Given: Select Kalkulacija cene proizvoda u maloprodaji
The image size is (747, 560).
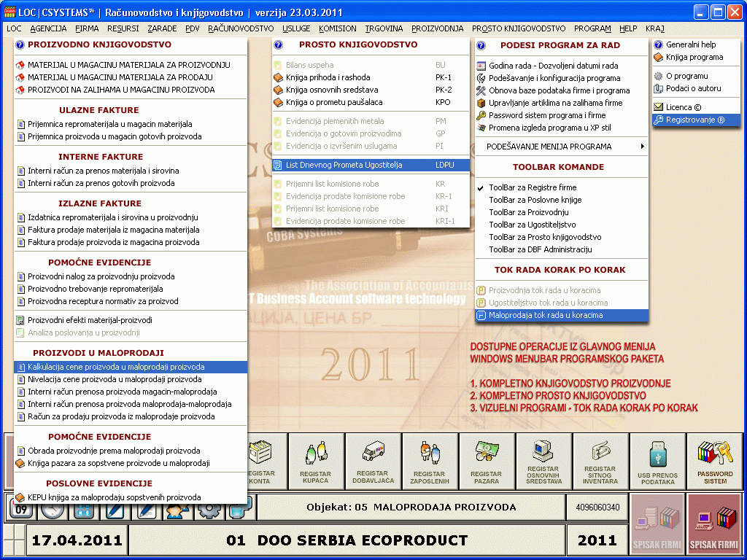Looking at the screenshot, I should click(131, 367).
